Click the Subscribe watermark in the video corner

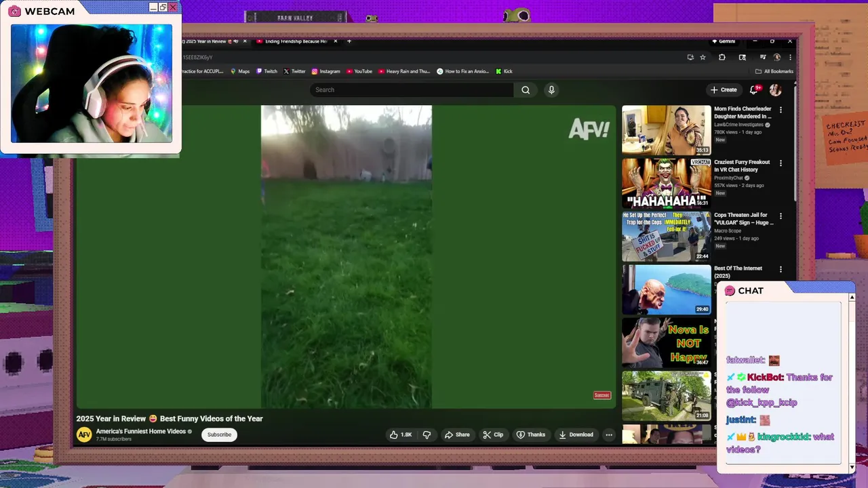602,395
